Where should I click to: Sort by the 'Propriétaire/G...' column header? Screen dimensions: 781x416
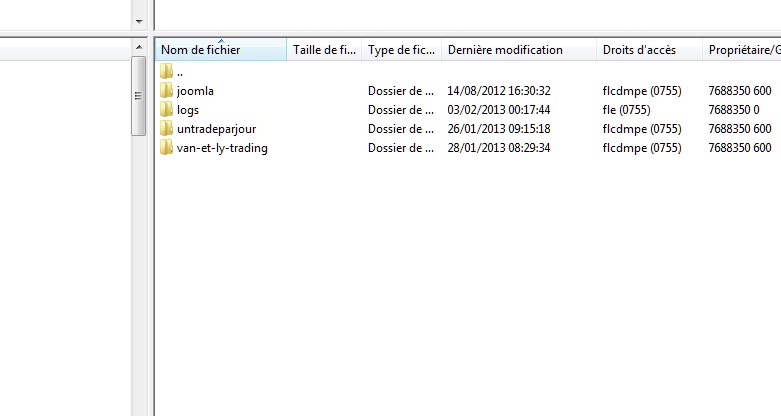coord(742,50)
